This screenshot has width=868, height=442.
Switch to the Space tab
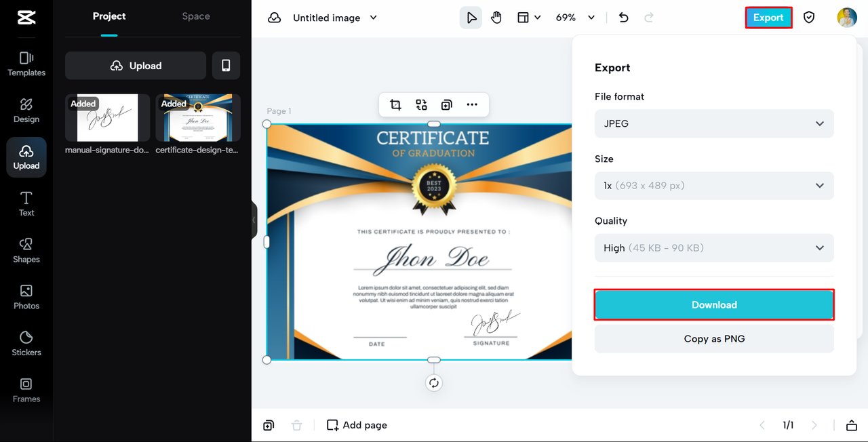196,16
